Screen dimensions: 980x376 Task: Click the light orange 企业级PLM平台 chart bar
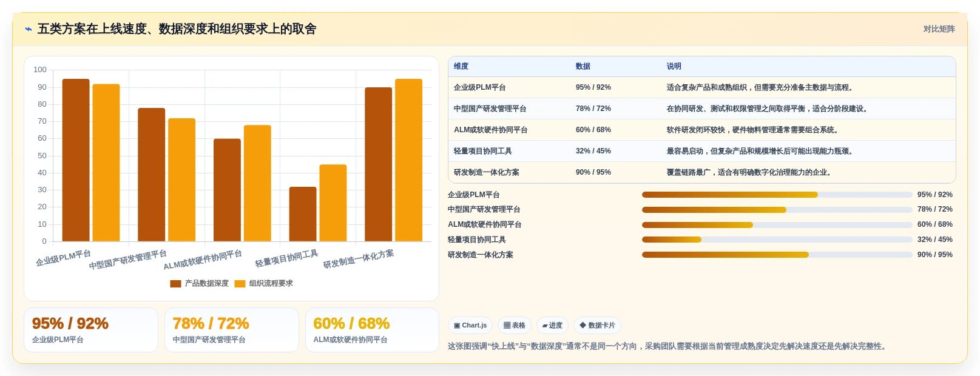click(106, 163)
